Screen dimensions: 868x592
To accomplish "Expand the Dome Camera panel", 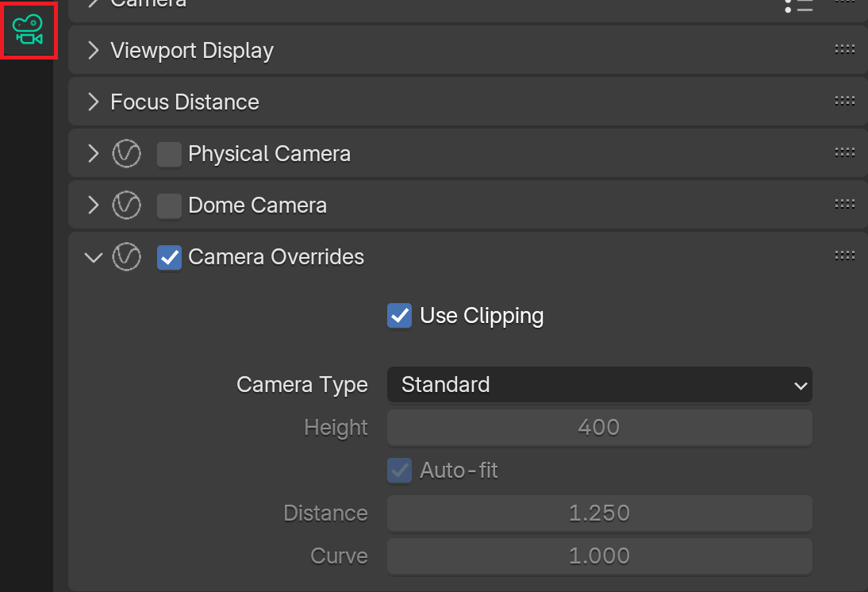I will (94, 205).
